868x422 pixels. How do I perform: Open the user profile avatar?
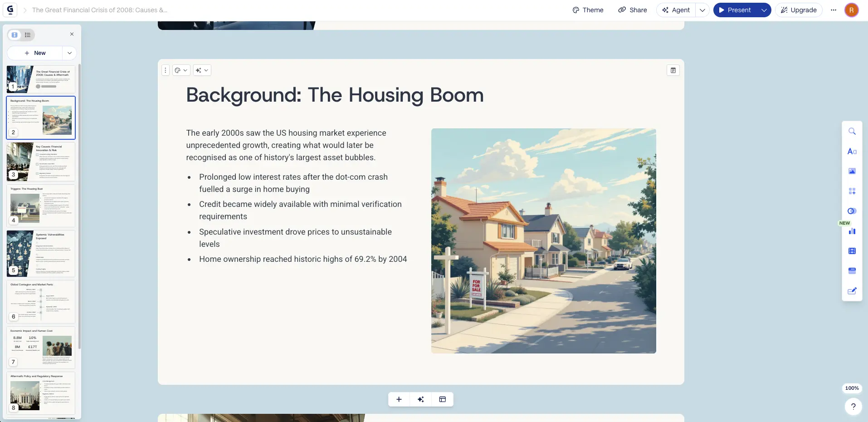[x=851, y=10]
